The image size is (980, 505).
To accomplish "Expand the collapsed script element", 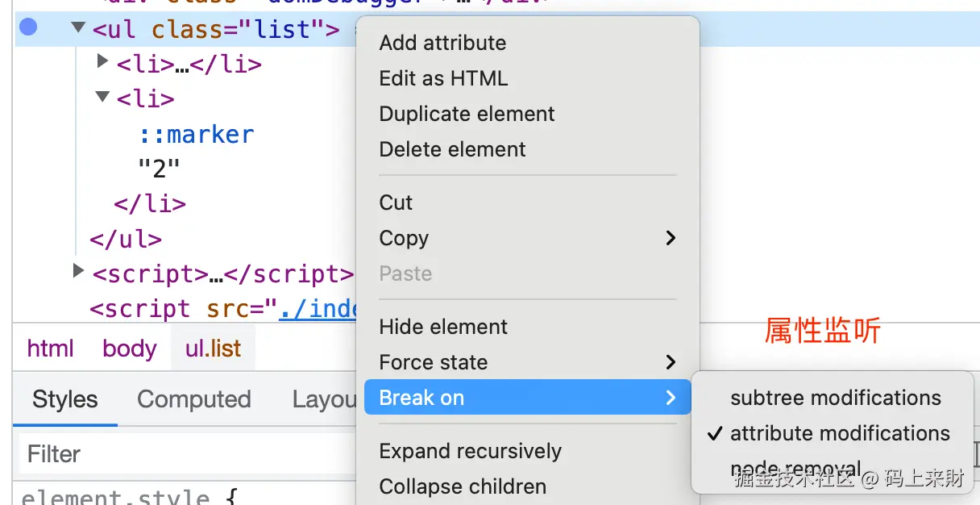I will (78, 271).
